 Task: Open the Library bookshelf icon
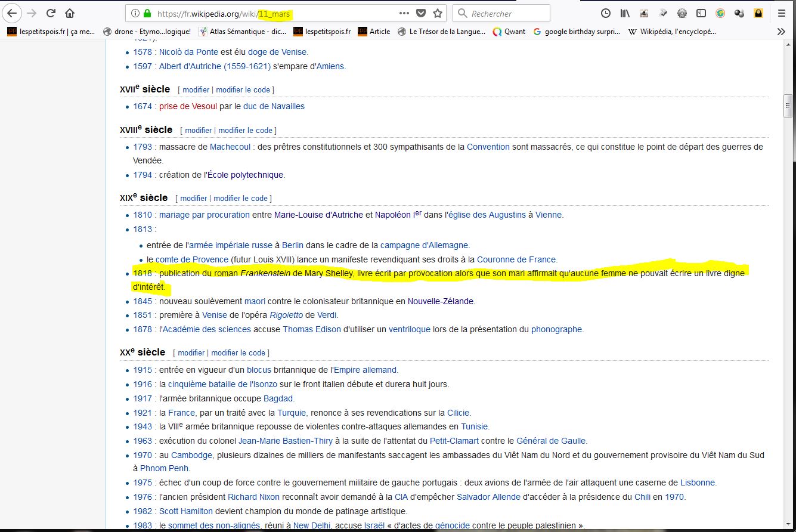[625, 13]
